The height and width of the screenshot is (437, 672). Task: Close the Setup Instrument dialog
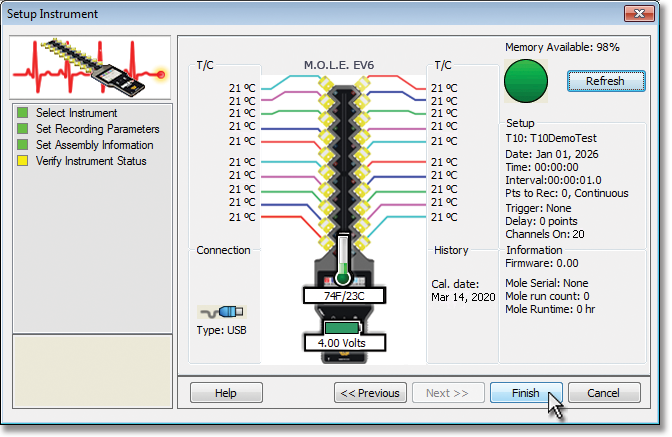click(639, 13)
